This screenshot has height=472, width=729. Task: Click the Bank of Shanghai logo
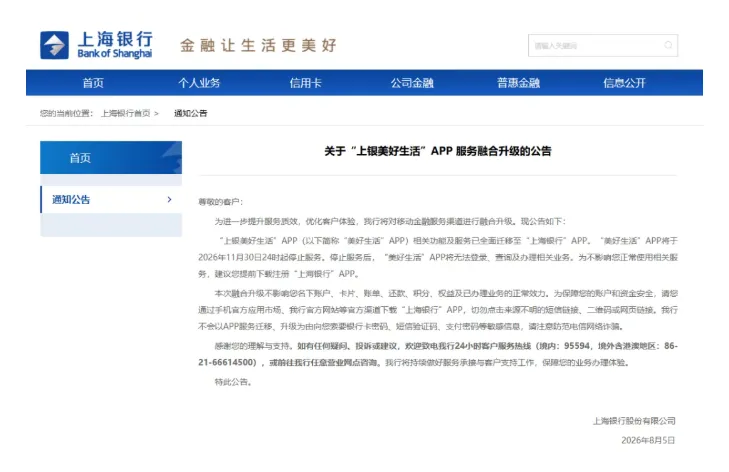click(x=97, y=45)
